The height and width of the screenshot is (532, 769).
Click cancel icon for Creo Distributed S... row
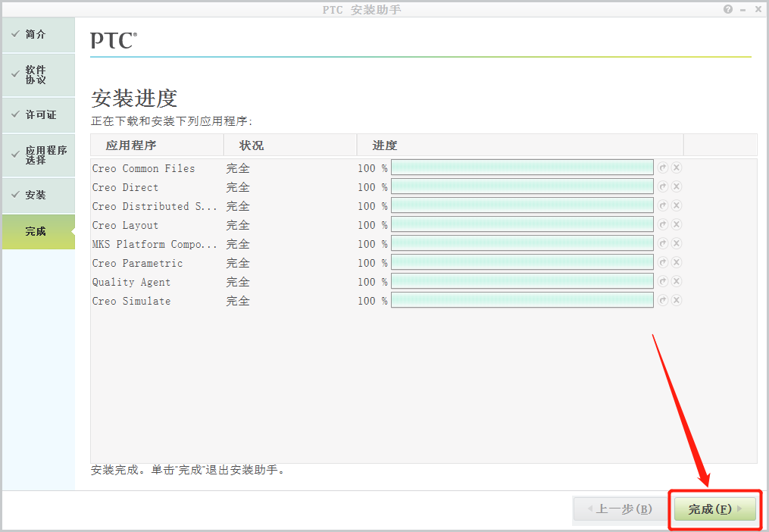coord(677,205)
